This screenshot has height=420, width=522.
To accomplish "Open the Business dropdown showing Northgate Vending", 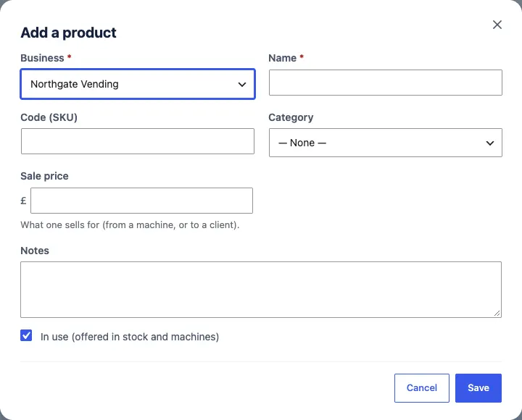I will click(138, 84).
